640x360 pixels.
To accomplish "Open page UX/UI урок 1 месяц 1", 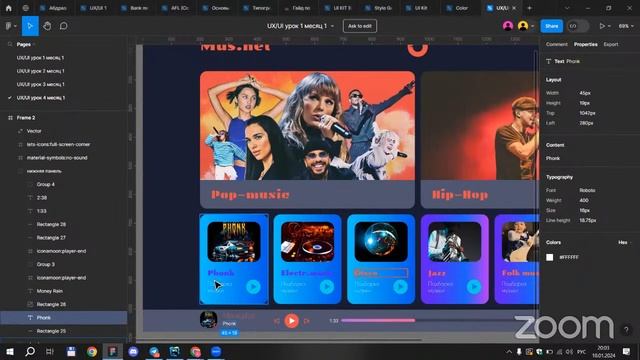I will [x=40, y=58].
